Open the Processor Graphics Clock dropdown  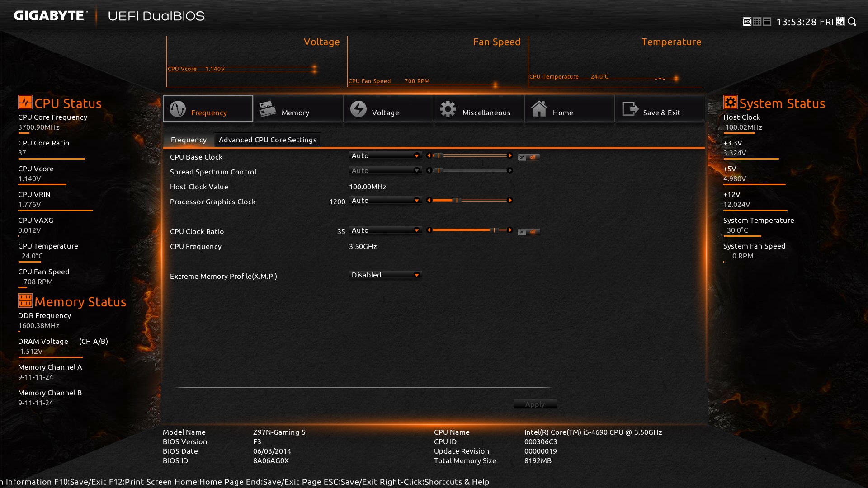pyautogui.click(x=385, y=200)
